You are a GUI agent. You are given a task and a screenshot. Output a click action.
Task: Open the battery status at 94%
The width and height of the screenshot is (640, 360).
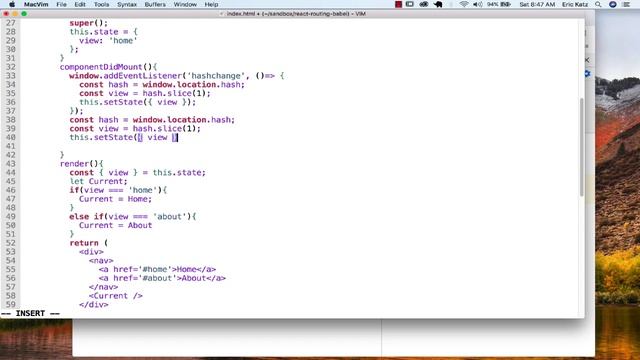[499, 4]
